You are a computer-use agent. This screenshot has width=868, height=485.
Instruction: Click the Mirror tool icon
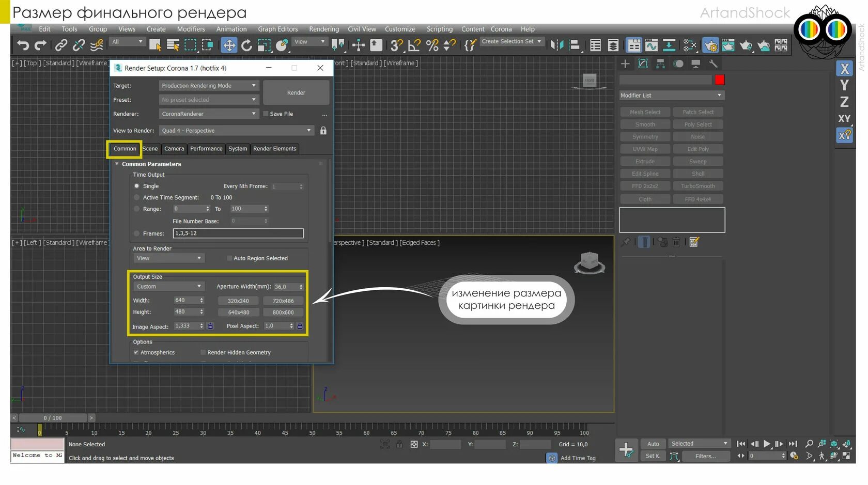557,45
